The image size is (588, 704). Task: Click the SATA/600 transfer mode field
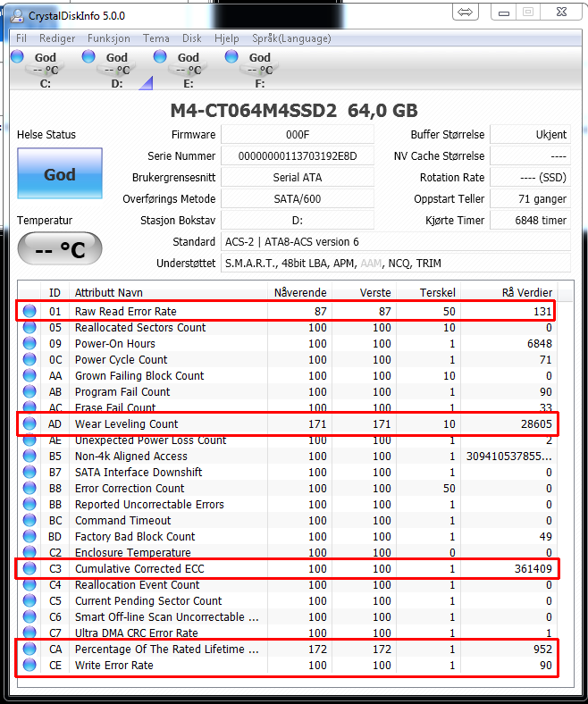pos(298,199)
